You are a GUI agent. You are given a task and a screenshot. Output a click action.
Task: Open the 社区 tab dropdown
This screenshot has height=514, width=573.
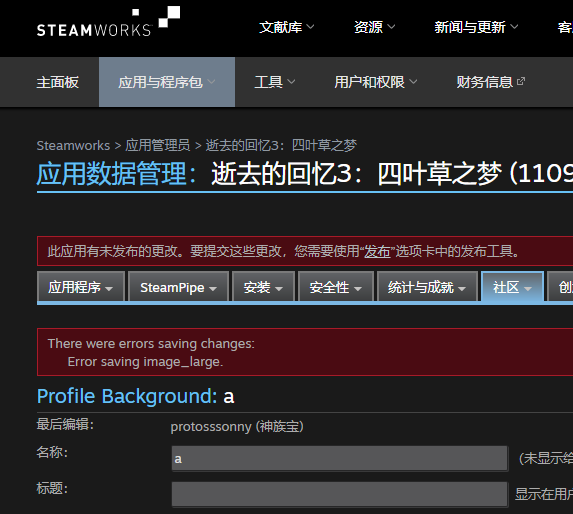pos(512,287)
